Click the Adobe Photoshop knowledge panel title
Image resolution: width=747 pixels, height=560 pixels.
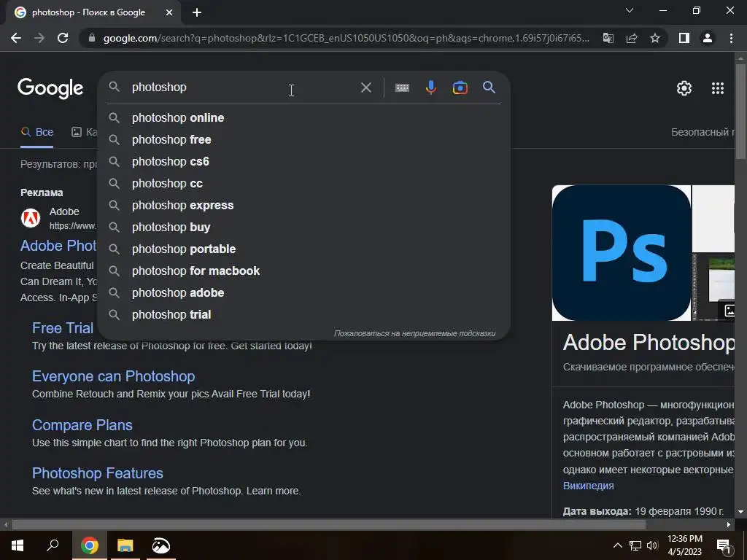point(649,343)
